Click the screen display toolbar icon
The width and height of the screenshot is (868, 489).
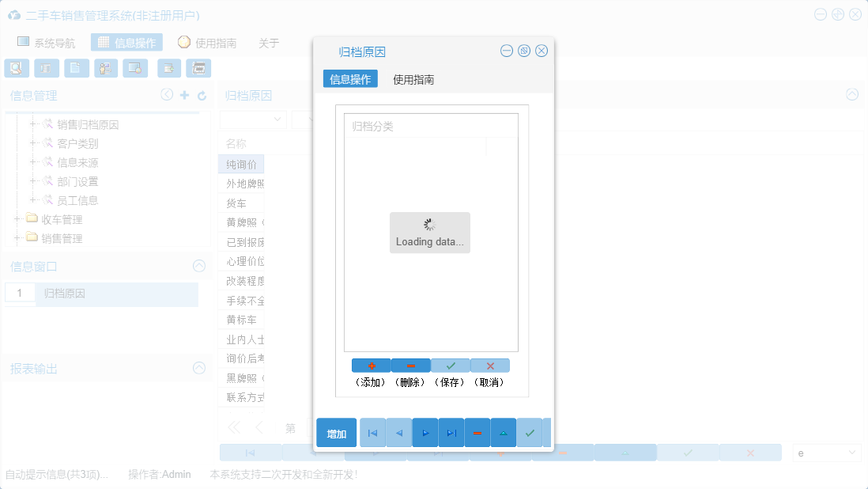pos(135,68)
